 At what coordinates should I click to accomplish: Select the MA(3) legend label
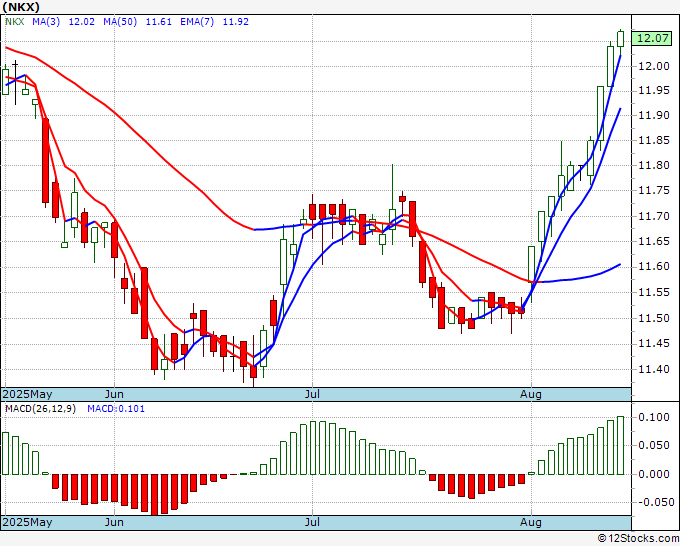point(46,22)
